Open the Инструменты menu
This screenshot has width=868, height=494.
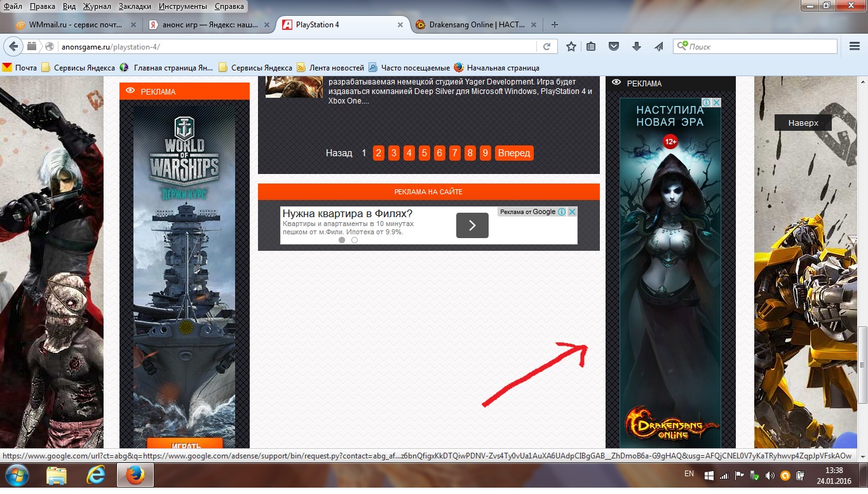(183, 6)
